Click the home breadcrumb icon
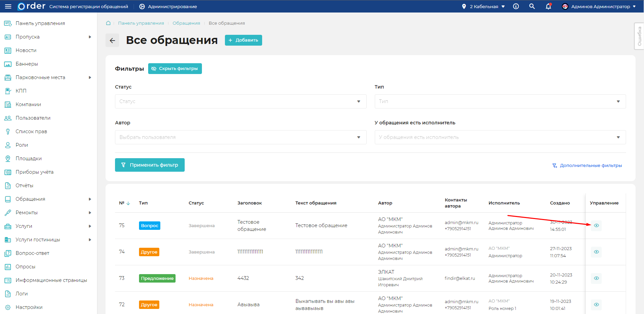Image resolution: width=644 pixels, height=314 pixels. [x=108, y=23]
